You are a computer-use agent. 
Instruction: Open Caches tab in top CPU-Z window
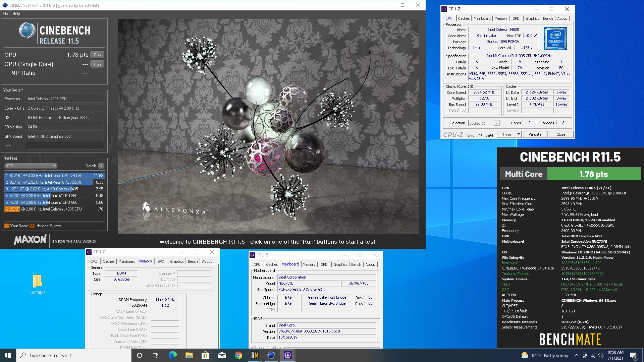pyautogui.click(x=464, y=18)
